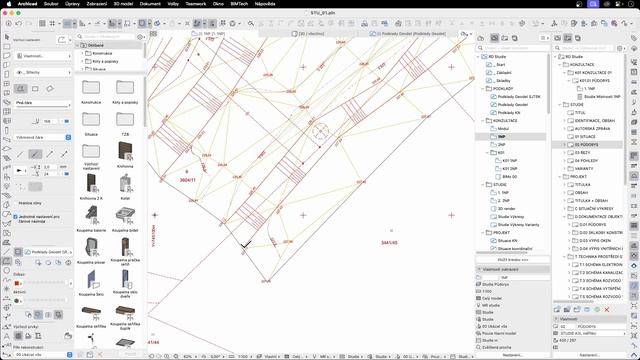This screenshot has width=640, height=360.
Task: Click the Undo icon in toolbar
Action: [18, 23]
